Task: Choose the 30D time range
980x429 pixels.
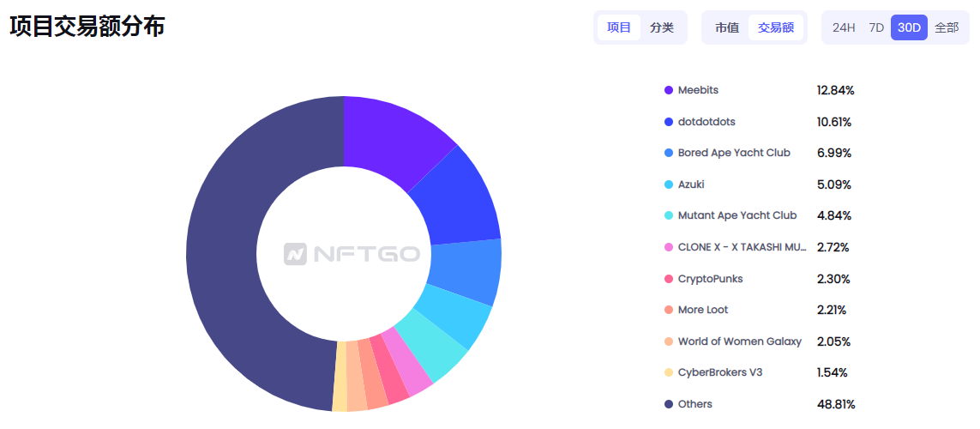Action: pyautogui.click(x=909, y=27)
